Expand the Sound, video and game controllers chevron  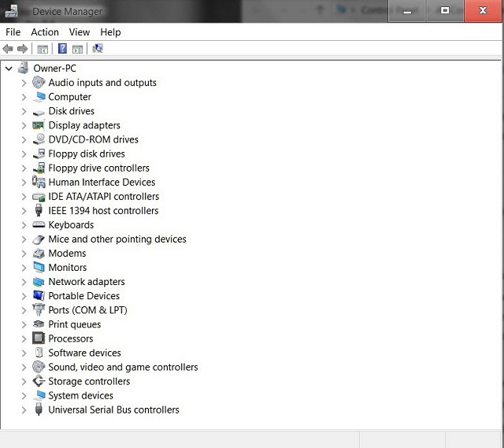coord(24,368)
